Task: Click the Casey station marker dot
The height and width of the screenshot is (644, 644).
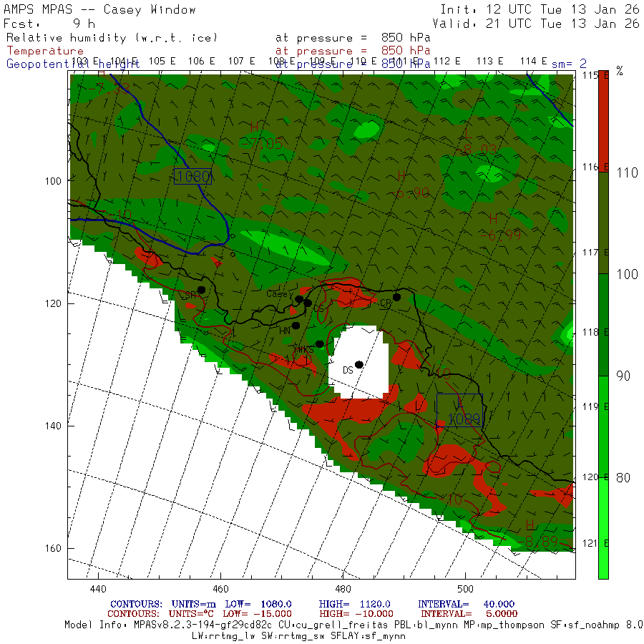Action: (x=299, y=299)
